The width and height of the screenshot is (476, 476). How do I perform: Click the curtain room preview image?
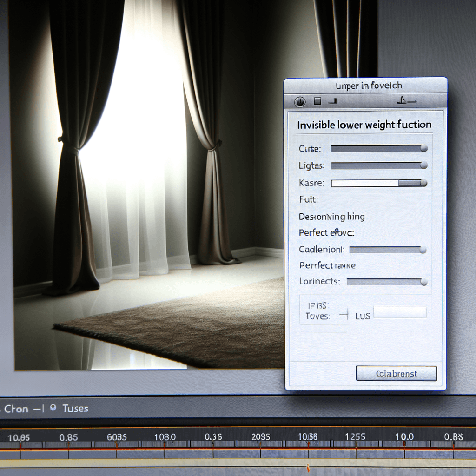(149, 185)
